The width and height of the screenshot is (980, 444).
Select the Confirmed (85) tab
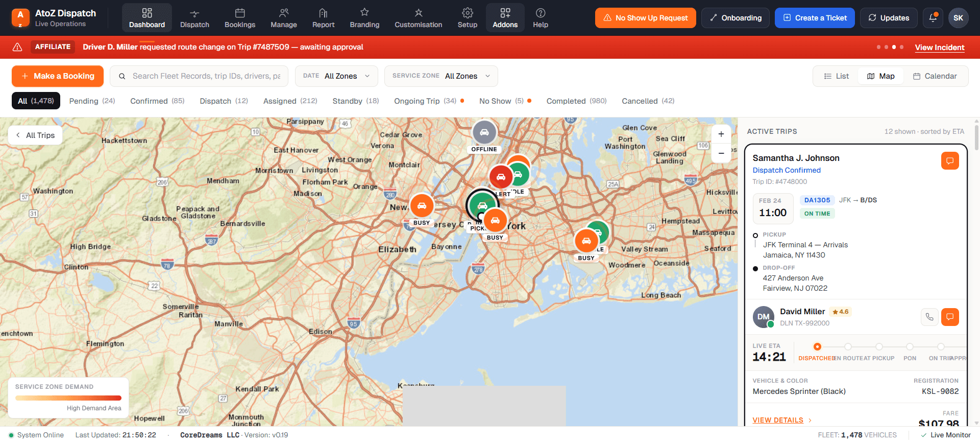coord(157,101)
